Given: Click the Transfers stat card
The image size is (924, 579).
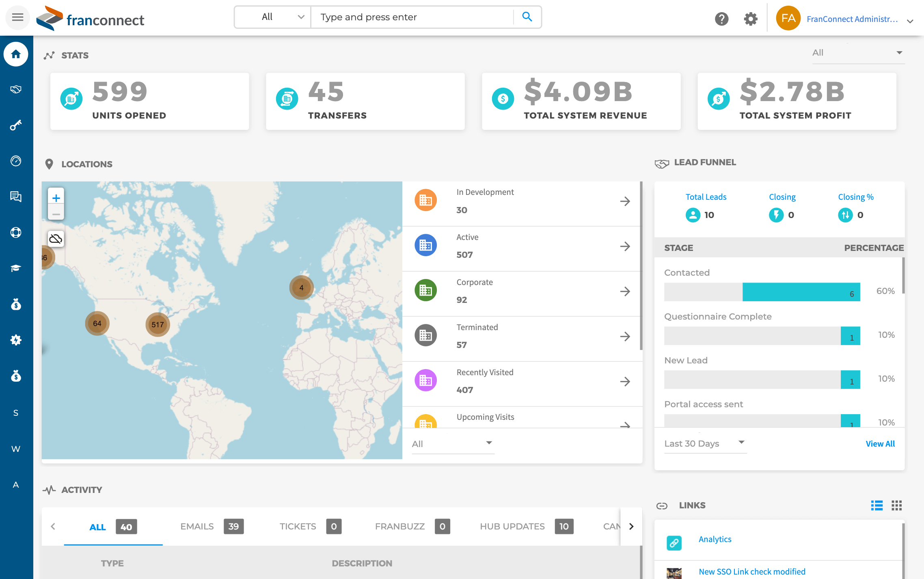Looking at the screenshot, I should coord(365,101).
